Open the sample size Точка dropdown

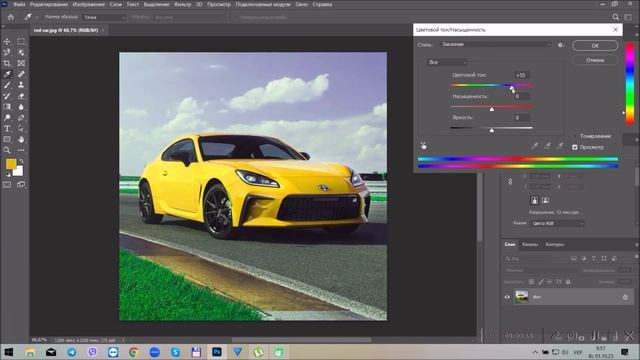pos(104,17)
